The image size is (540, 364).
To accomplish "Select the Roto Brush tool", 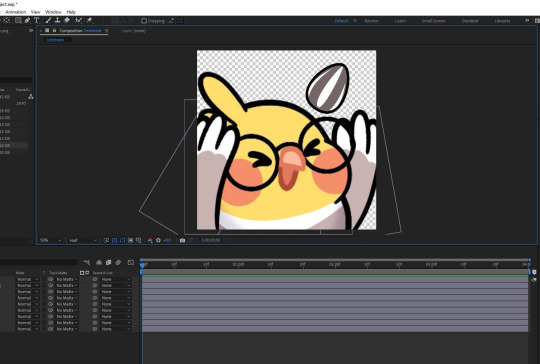I will [x=79, y=21].
